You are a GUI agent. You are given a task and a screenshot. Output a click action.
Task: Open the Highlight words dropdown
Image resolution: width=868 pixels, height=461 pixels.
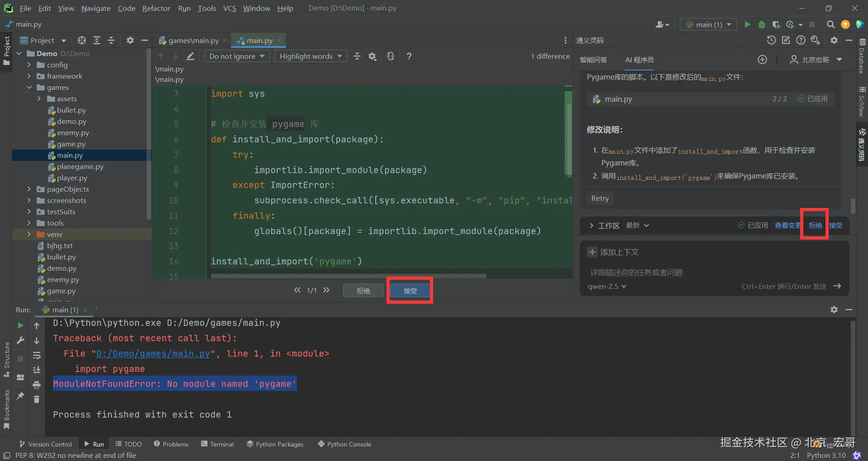pyautogui.click(x=311, y=56)
